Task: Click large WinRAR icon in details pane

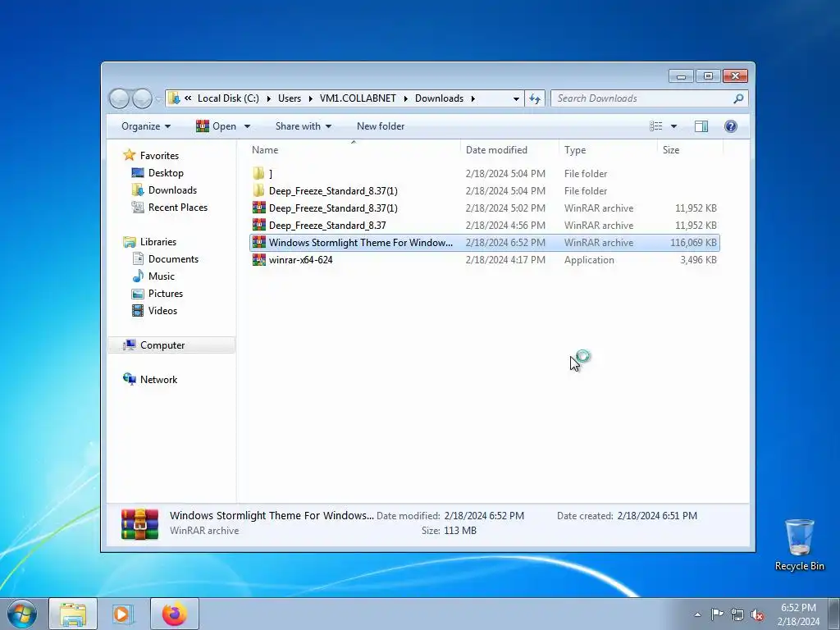Action: pyautogui.click(x=139, y=523)
